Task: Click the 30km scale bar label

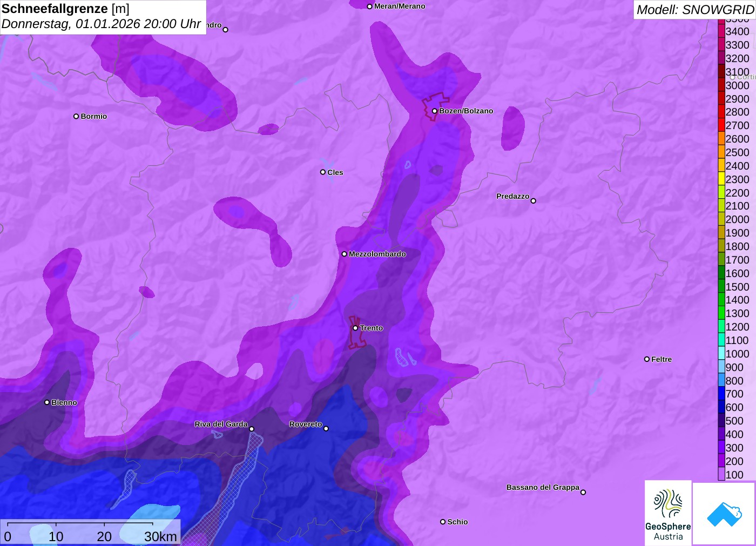Action: [x=160, y=536]
